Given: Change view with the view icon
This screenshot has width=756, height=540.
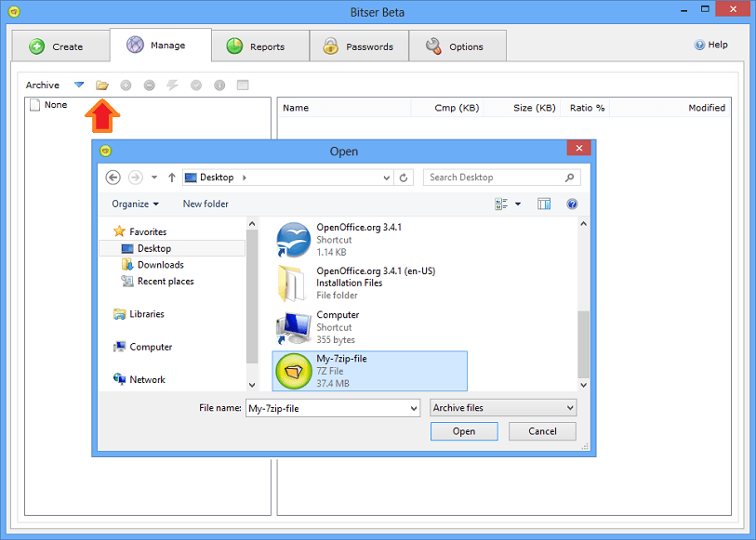Looking at the screenshot, I should tap(501, 204).
